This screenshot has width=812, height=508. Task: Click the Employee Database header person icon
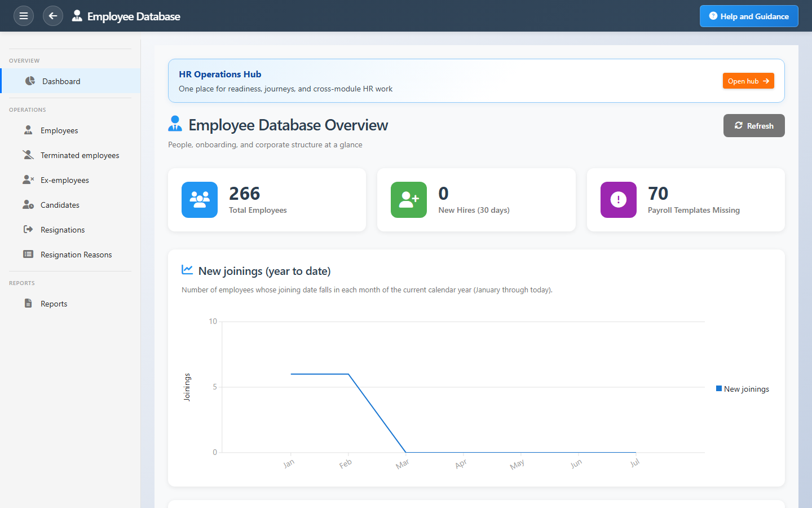77,16
